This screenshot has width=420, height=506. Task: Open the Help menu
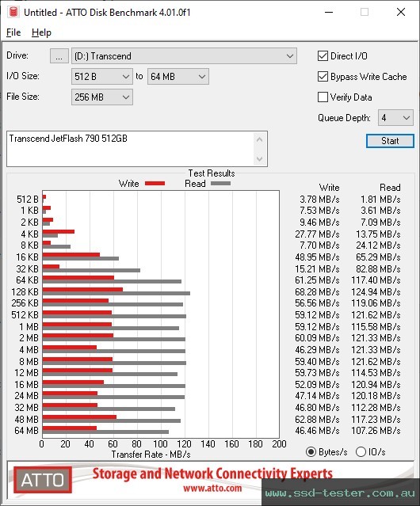click(41, 32)
